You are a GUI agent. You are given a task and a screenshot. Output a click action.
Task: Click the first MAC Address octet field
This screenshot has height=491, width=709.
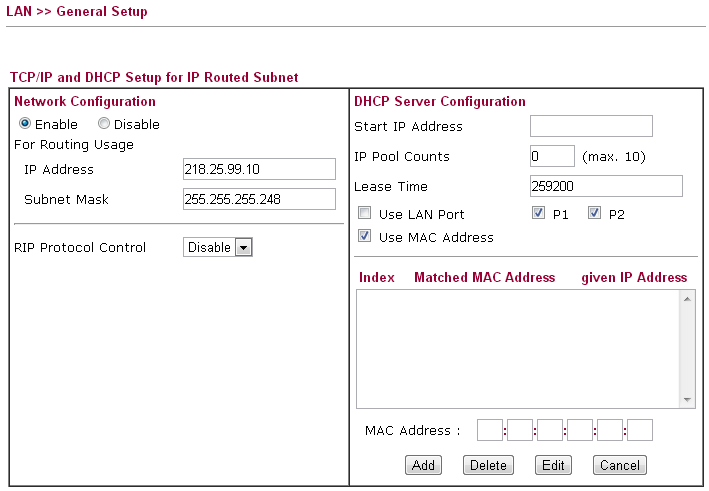[x=489, y=430]
